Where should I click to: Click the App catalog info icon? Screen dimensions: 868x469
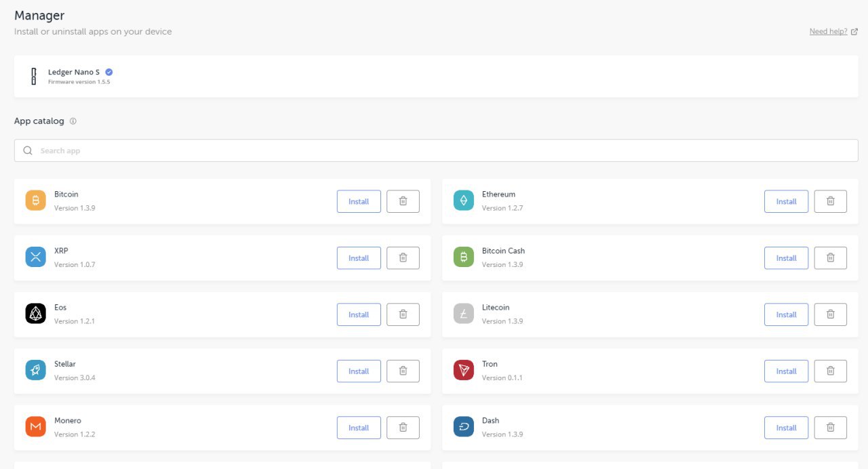pyautogui.click(x=73, y=121)
